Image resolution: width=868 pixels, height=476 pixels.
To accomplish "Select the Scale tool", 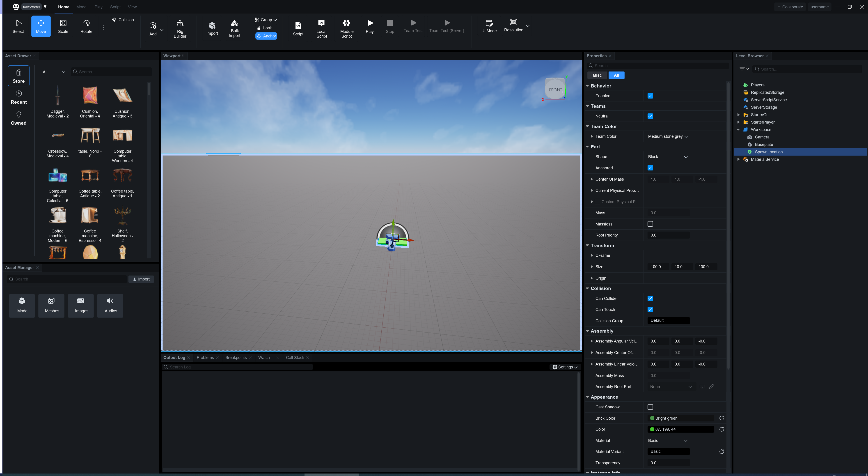I will [63, 26].
